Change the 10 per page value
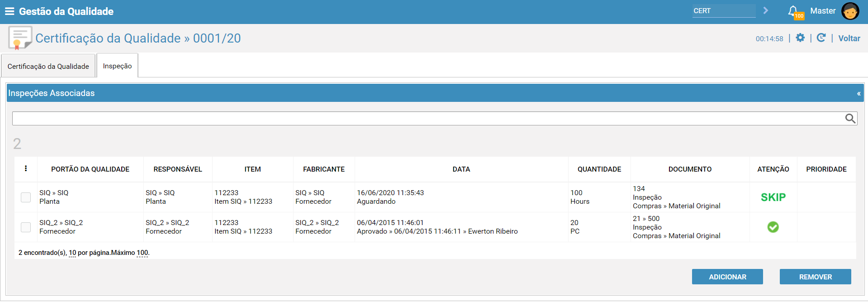868x302 pixels. coord(72,253)
